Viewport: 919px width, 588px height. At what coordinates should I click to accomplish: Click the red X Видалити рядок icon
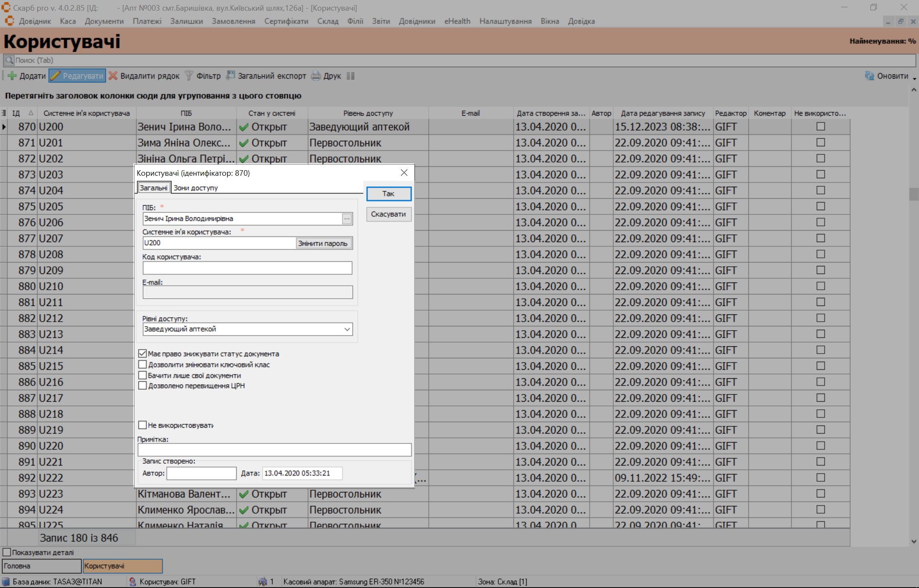113,76
